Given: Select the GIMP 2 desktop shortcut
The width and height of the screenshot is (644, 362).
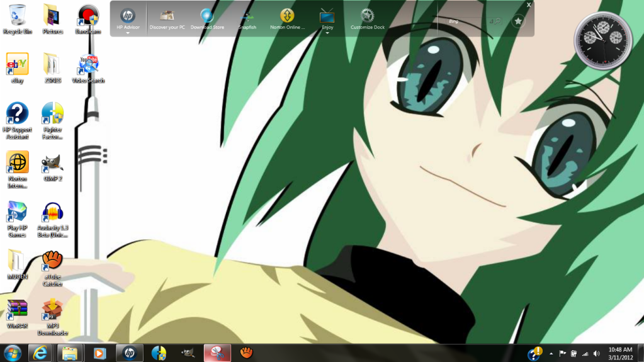Looking at the screenshot, I should click(x=53, y=166).
